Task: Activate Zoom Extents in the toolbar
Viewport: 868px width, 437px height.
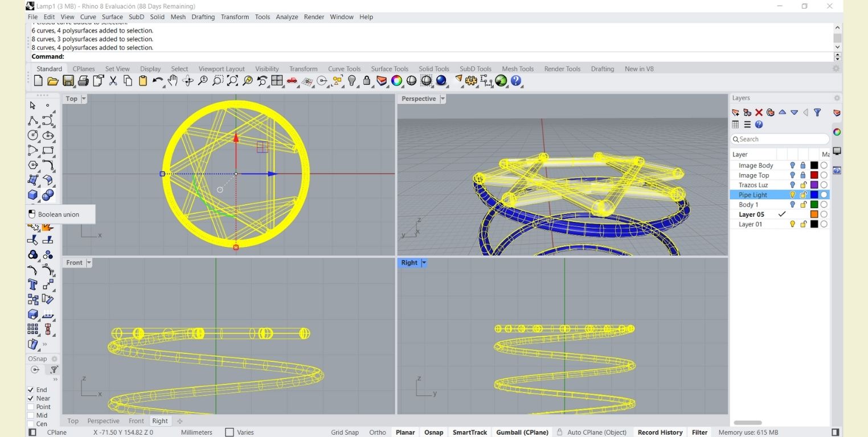Action: coord(232,81)
